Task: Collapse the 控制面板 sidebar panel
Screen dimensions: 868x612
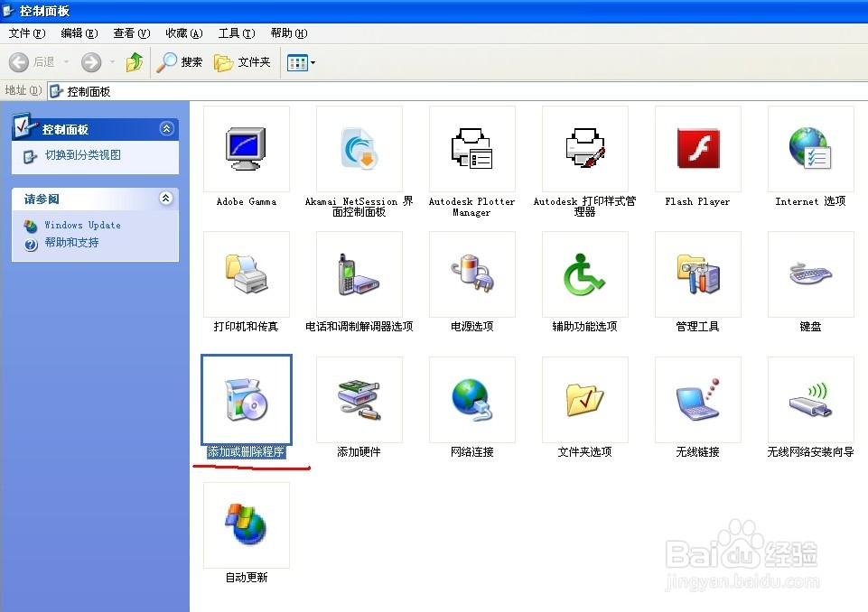Action: tap(166, 128)
